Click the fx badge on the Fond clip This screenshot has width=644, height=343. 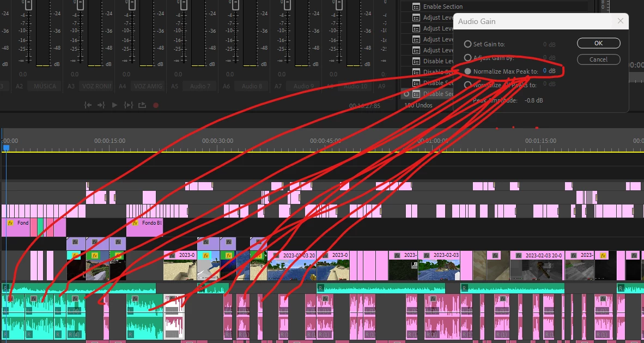tap(10, 223)
